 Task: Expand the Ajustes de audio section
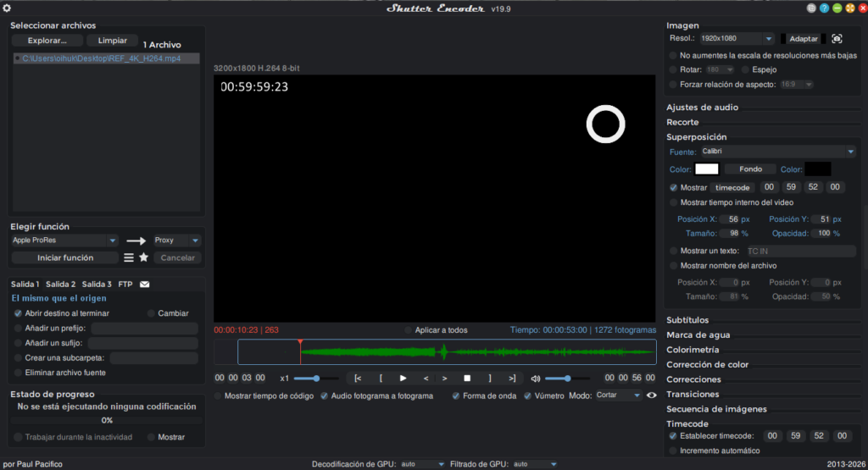[x=702, y=108]
